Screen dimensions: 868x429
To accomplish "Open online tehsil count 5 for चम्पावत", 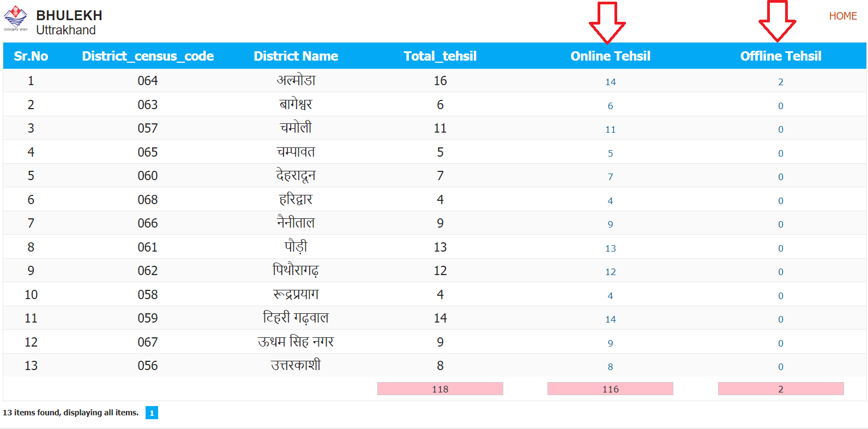I will point(610,153).
